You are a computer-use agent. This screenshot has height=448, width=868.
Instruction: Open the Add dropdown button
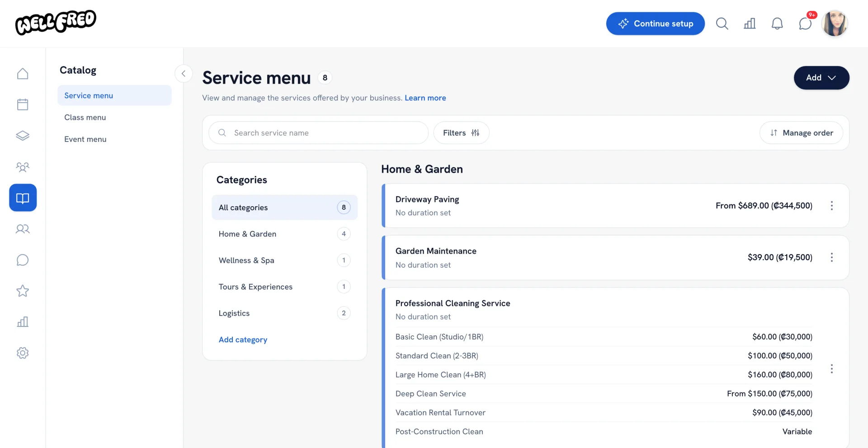pos(821,78)
